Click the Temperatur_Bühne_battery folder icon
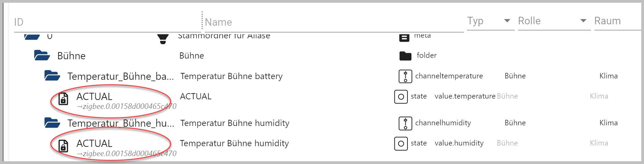Screen dimensions: 644x164 pos(52,76)
